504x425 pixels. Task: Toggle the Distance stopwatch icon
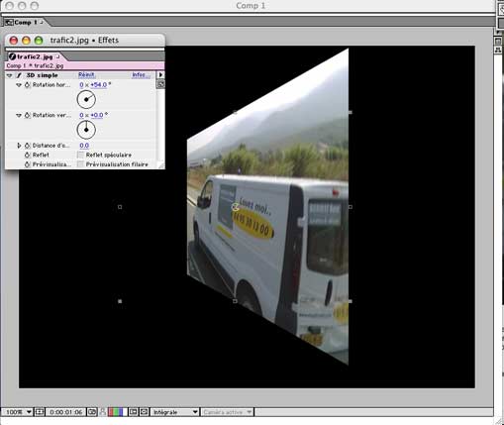pyautogui.click(x=28, y=146)
